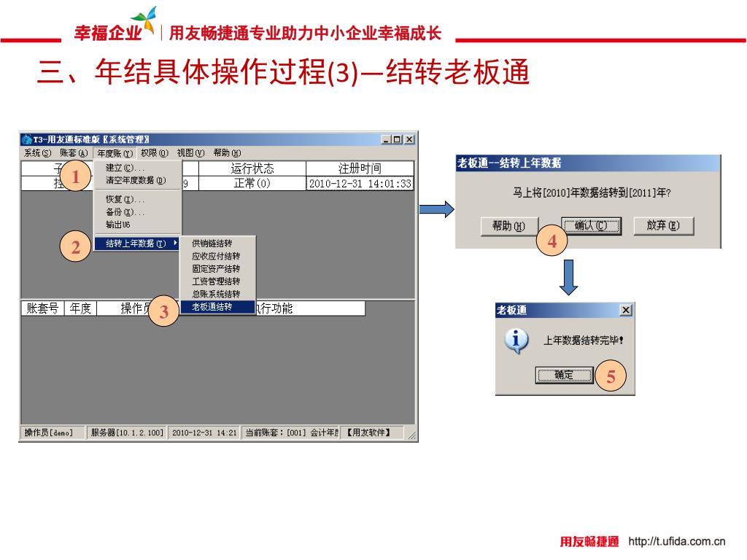Maximize the T3 系统管理 window
The image size is (747, 560).
(397, 139)
